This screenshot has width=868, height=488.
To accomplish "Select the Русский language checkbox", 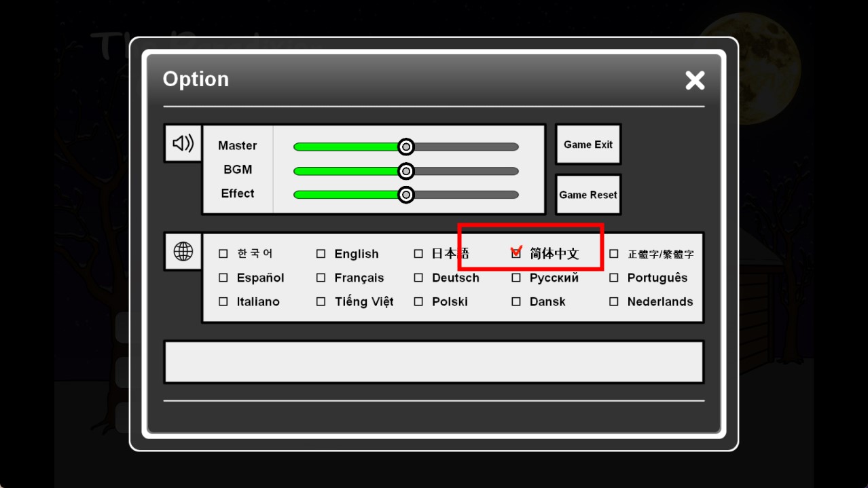I will pos(516,278).
